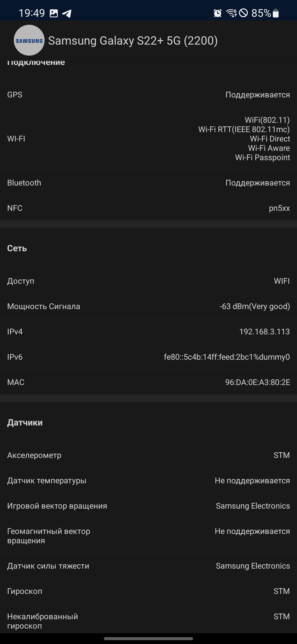This screenshot has width=297, height=644.
Task: Tap the IPv6 address value
Action: (x=227, y=357)
